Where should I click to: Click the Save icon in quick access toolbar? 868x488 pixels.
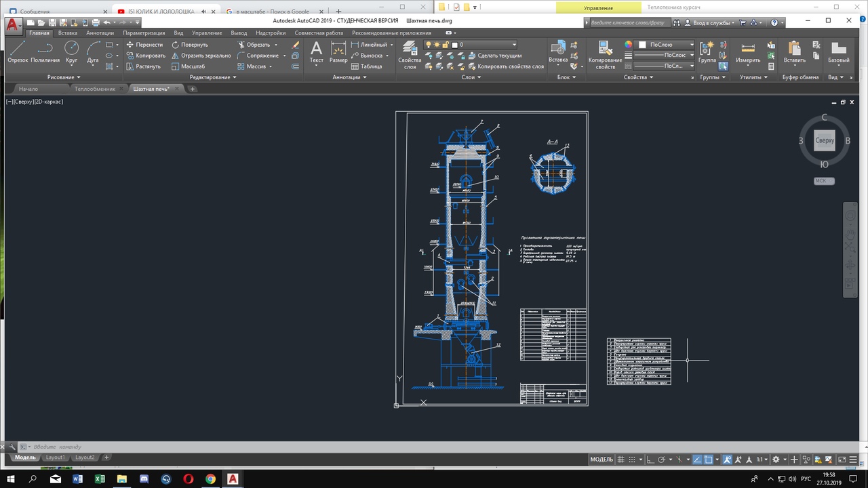point(52,22)
